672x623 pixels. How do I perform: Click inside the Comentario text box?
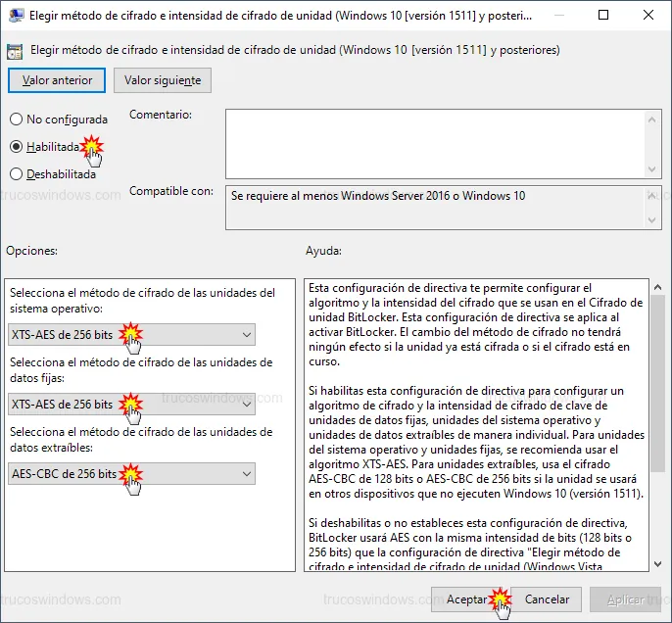point(431,142)
